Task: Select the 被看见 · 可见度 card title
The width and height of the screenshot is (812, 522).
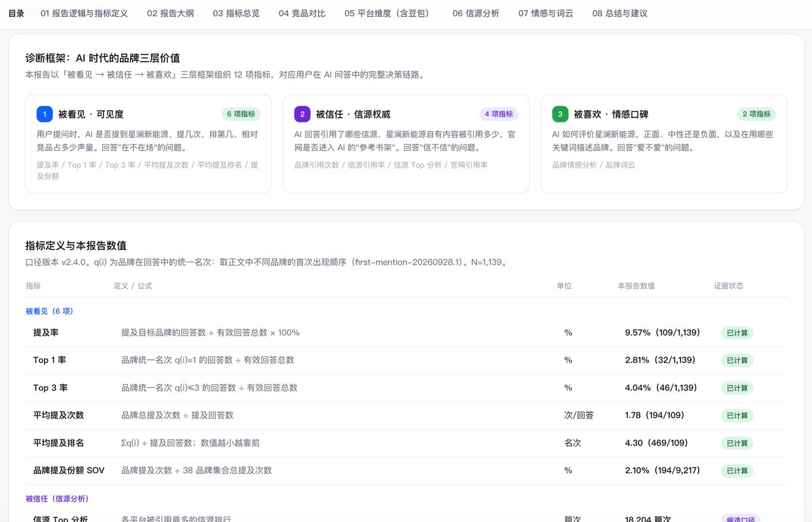Action: pos(91,114)
